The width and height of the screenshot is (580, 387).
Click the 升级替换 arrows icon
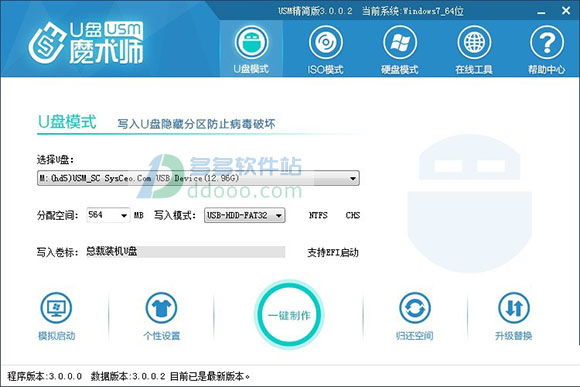coord(514,308)
